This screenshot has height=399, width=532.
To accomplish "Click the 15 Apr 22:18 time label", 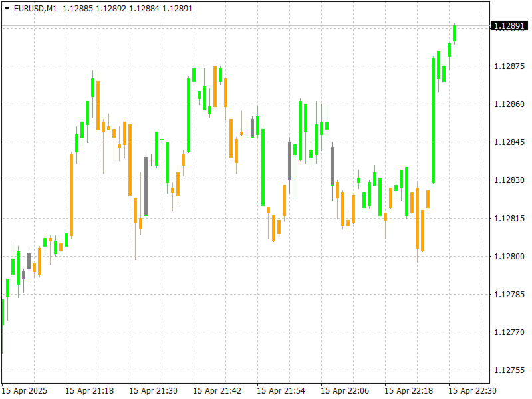I will coord(408,391).
